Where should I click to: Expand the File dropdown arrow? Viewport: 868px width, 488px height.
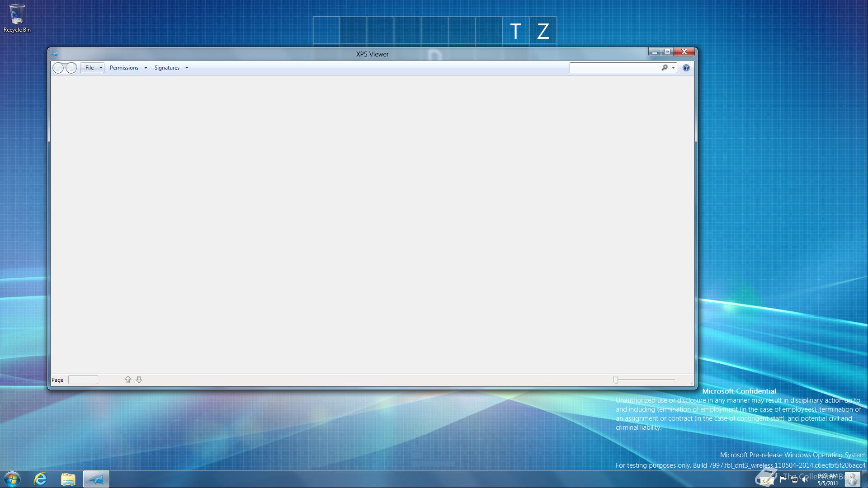coord(101,68)
